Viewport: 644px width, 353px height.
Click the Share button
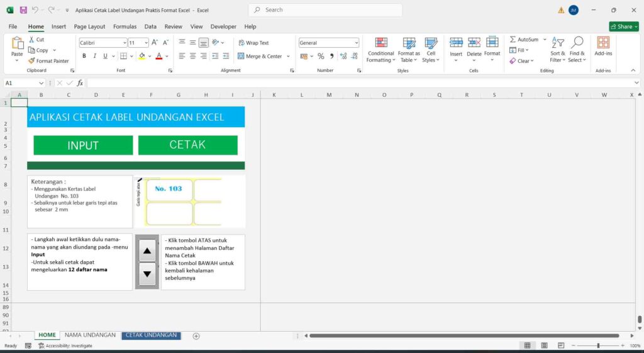624,26
